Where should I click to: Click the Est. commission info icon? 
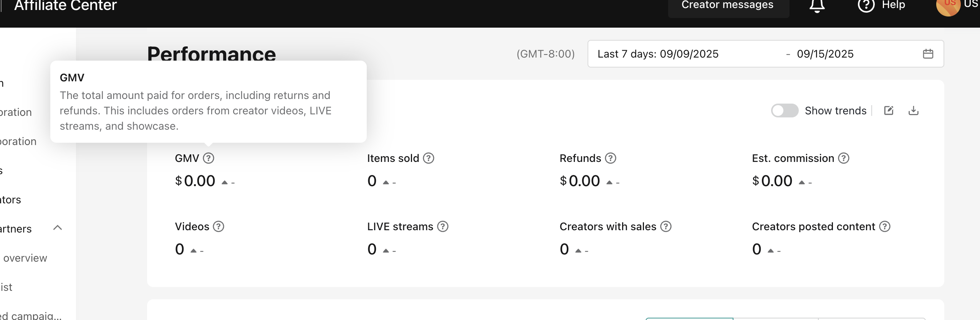point(844,158)
